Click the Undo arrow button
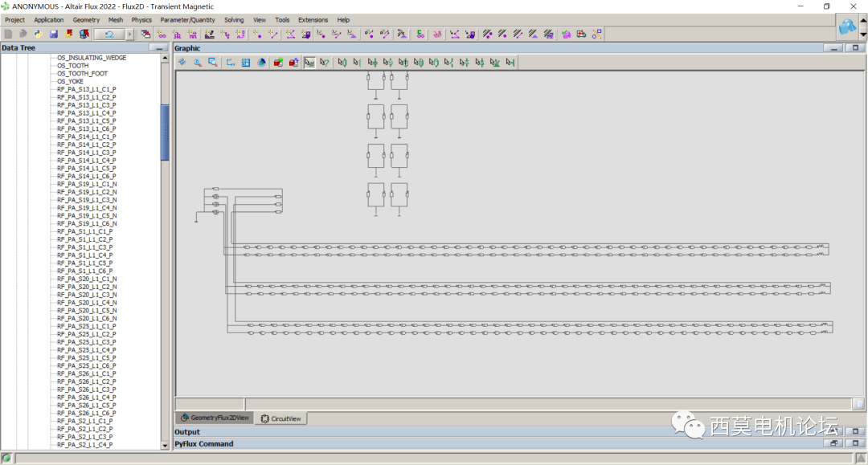868x465 pixels. click(109, 35)
